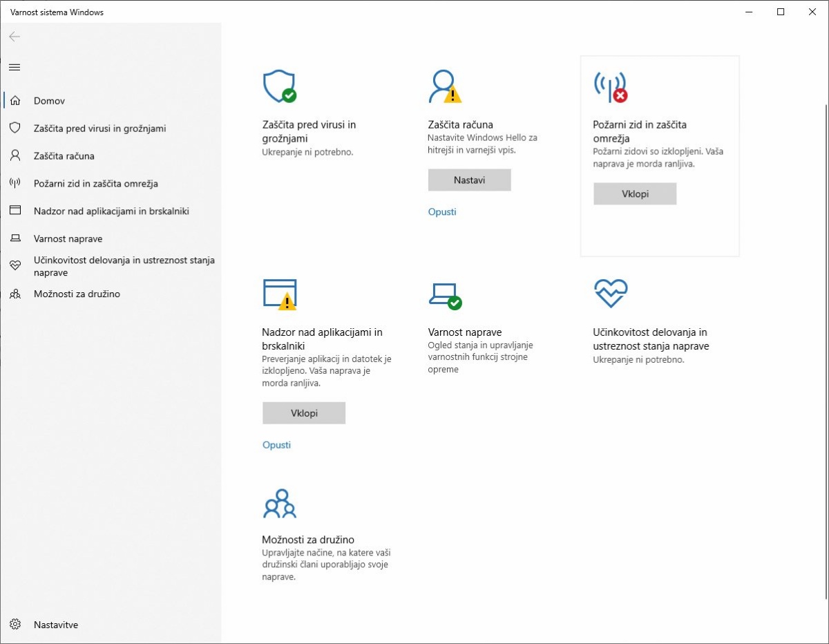The image size is (829, 644).
Task: Open the device security laptop tile icon
Action: point(445,295)
